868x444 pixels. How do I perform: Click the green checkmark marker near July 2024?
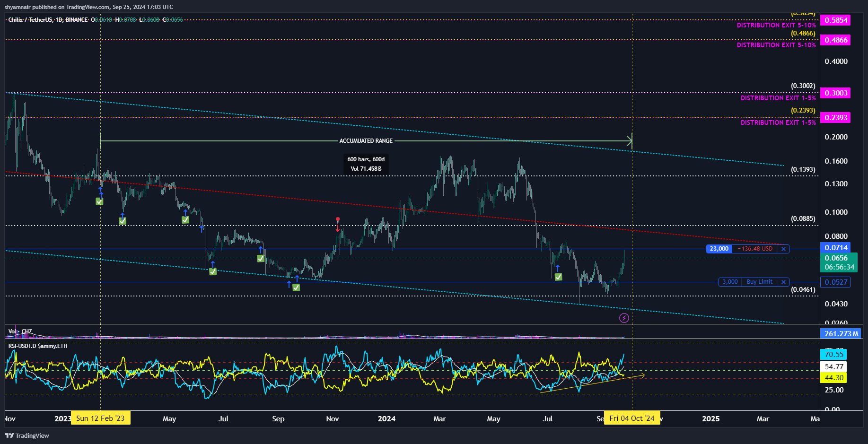[558, 277]
